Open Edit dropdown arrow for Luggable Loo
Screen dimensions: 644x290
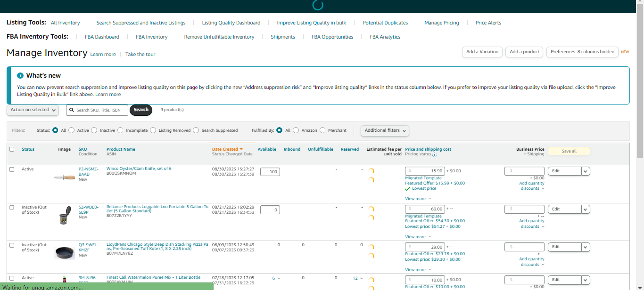(586, 209)
